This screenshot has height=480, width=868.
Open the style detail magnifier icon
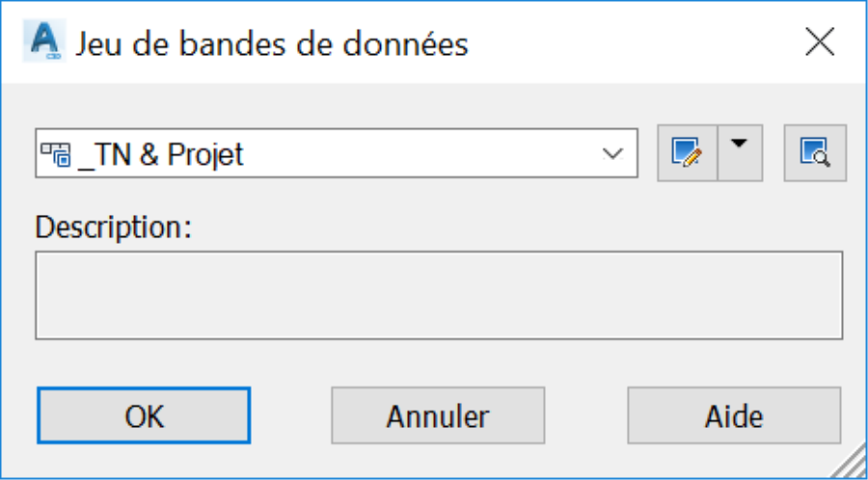coord(815,152)
